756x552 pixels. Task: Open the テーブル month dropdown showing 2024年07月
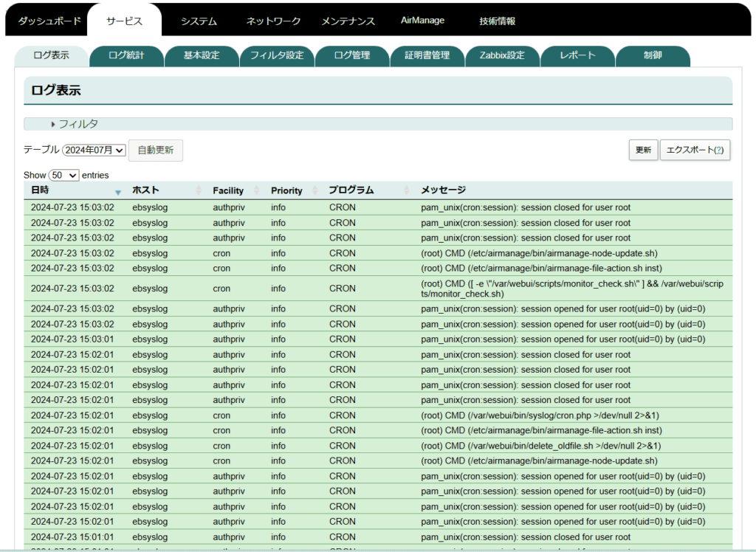(94, 150)
